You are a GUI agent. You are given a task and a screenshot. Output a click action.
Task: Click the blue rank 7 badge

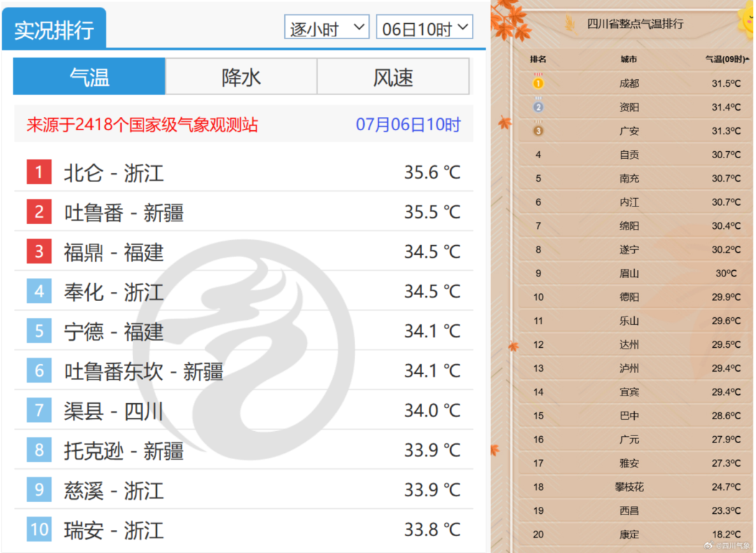39,410
